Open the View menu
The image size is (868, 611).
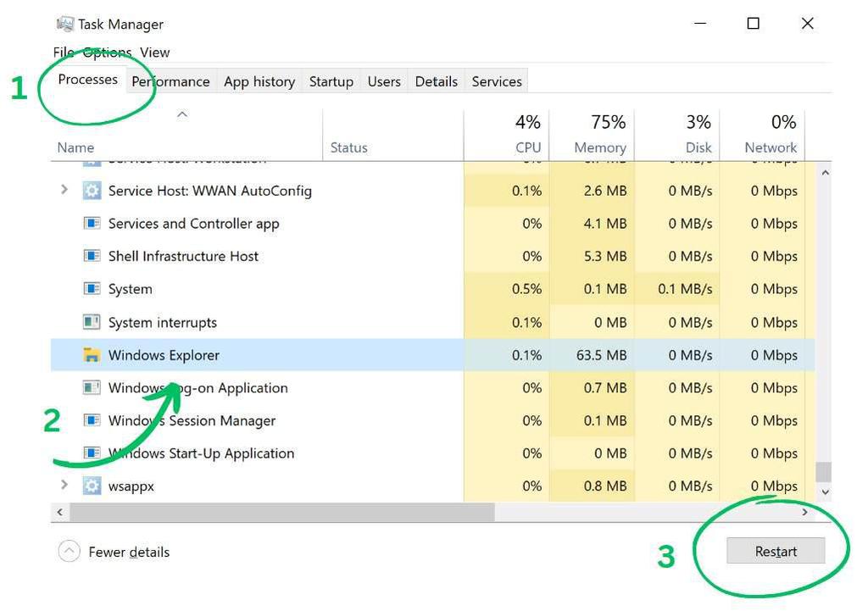click(154, 53)
